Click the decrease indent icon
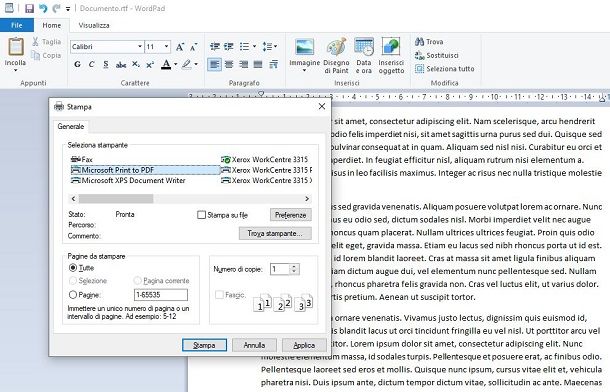The height and width of the screenshot is (392, 610). click(215, 47)
